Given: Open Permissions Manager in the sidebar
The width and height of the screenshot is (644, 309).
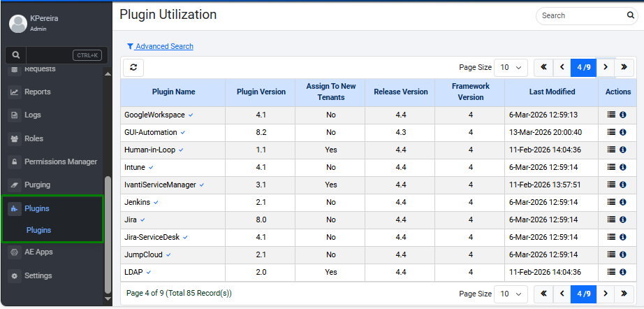Looking at the screenshot, I should tap(61, 162).
